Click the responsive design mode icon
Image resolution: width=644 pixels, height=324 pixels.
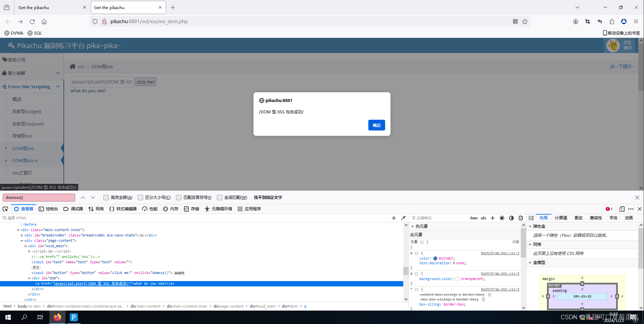point(622,209)
